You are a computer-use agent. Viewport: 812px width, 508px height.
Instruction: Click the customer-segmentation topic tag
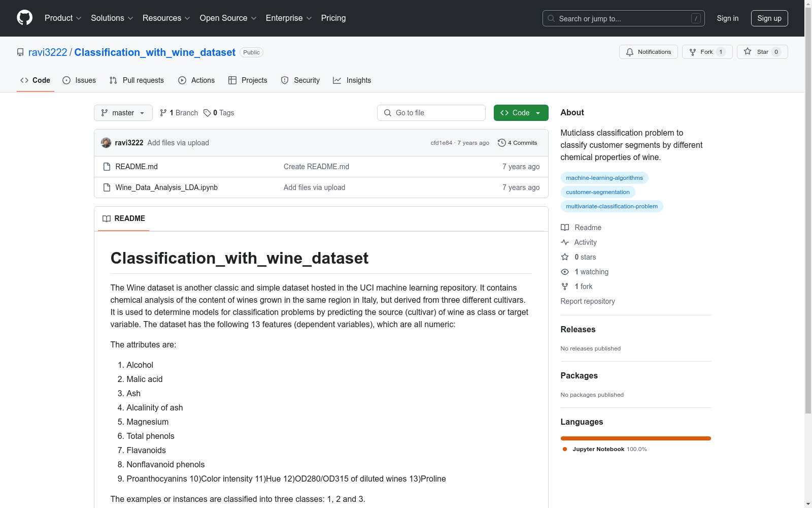[x=598, y=192]
